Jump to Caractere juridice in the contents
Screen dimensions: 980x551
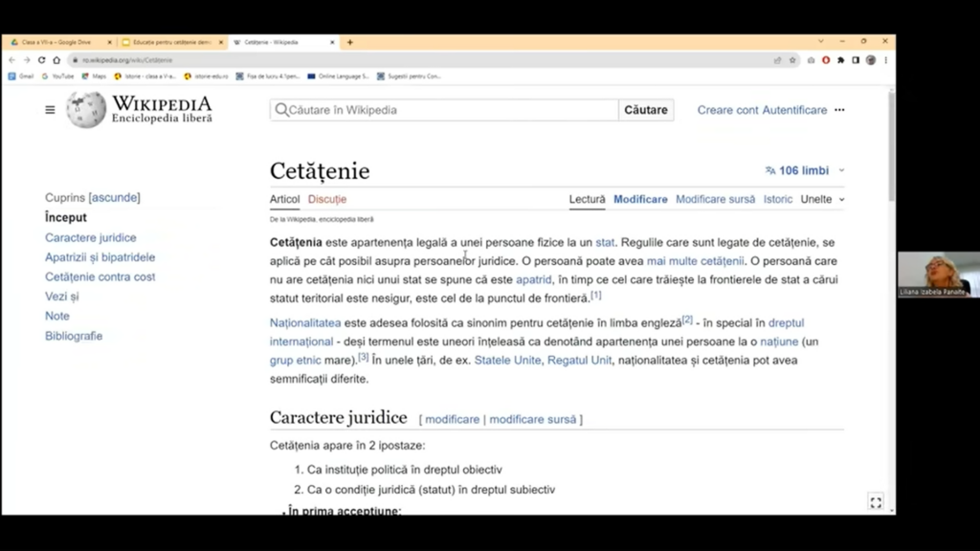pyautogui.click(x=90, y=238)
